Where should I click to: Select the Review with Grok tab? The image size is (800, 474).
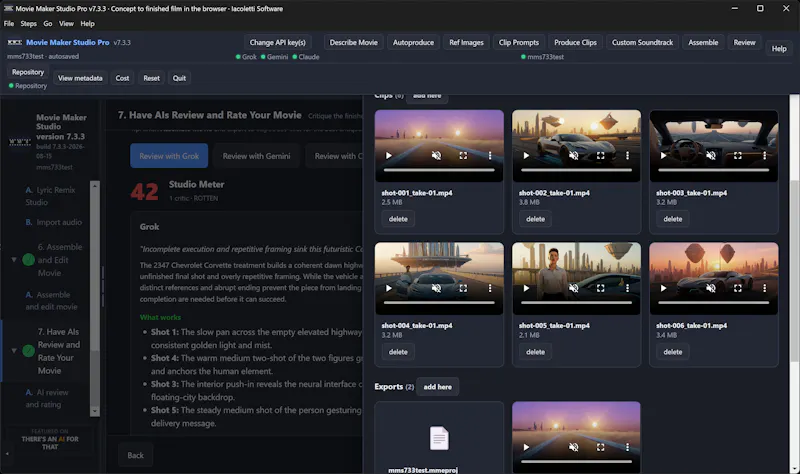169,156
